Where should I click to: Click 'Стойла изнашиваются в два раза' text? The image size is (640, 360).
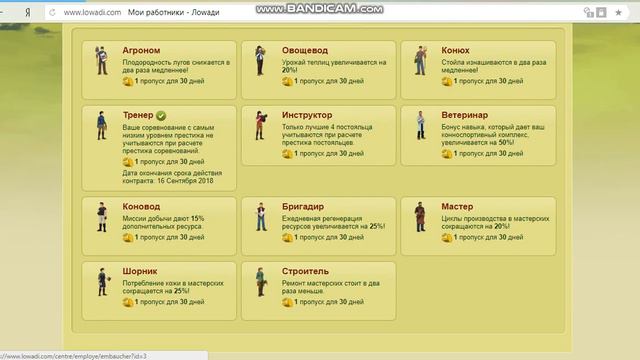coord(493,66)
